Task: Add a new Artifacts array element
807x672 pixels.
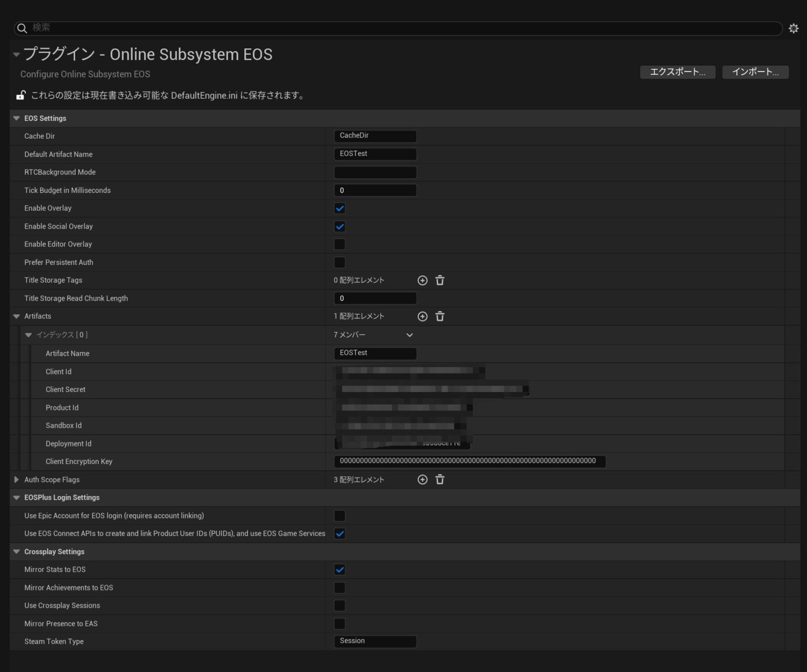Action: point(422,316)
